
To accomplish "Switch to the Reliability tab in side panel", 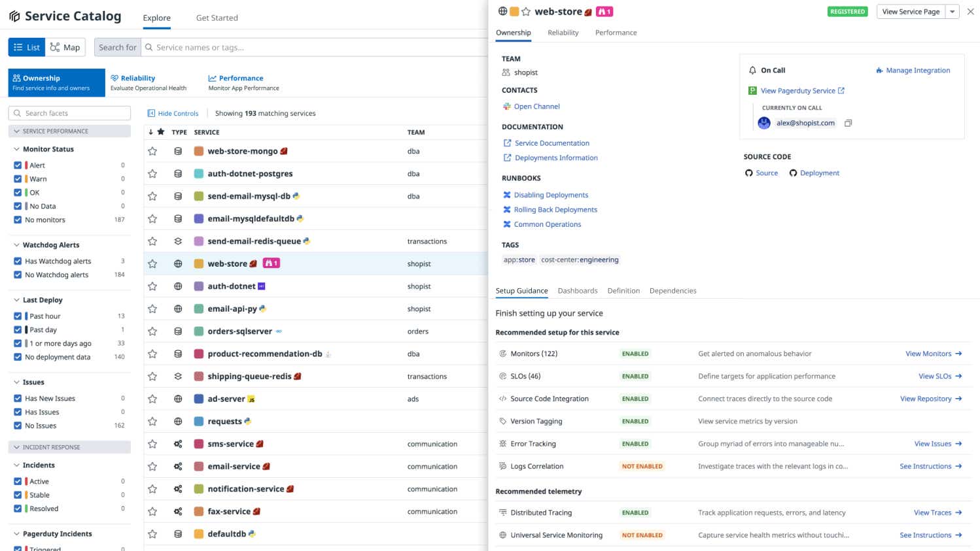I will 563,33.
